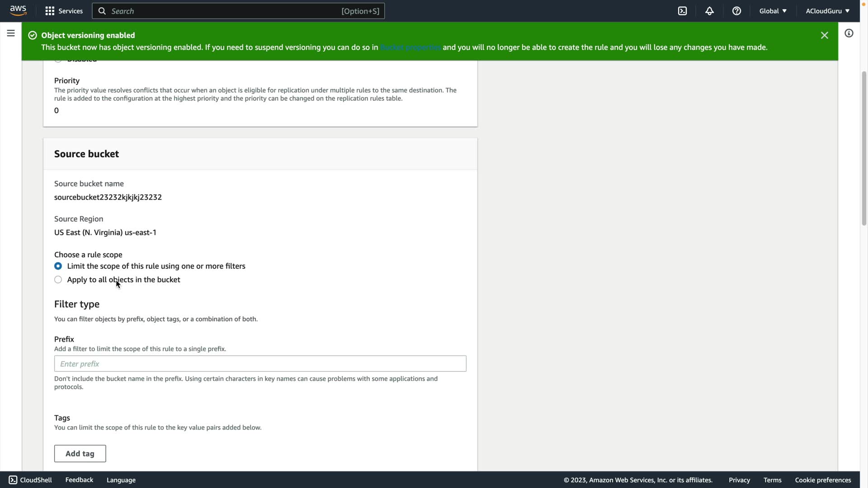Follow the Bucket properties link
The image size is (868, 488).
coord(410,47)
